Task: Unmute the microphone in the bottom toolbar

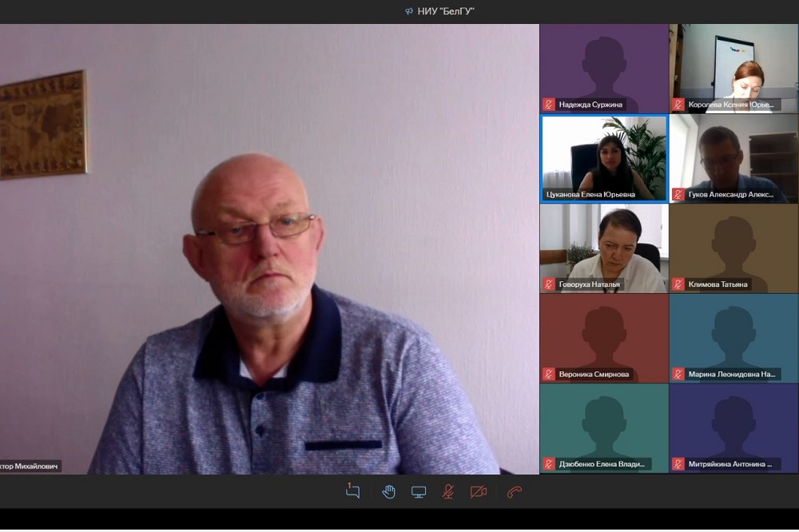Action: pyautogui.click(x=449, y=491)
